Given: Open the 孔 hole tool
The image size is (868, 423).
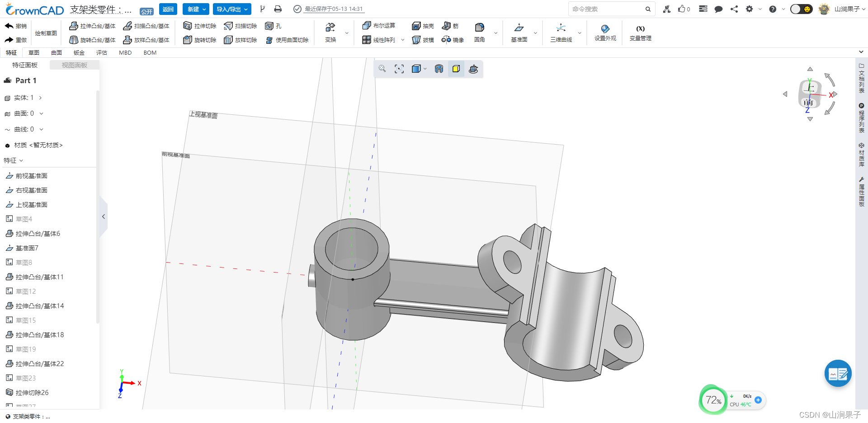Looking at the screenshot, I should click(273, 26).
